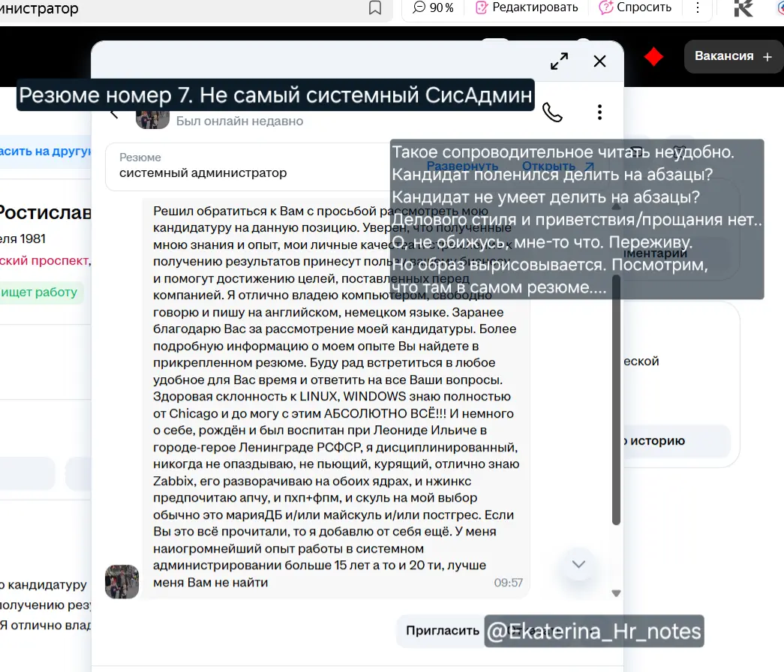784x672 pixels.
Task: Close the chat panel with X
Action: point(599,61)
